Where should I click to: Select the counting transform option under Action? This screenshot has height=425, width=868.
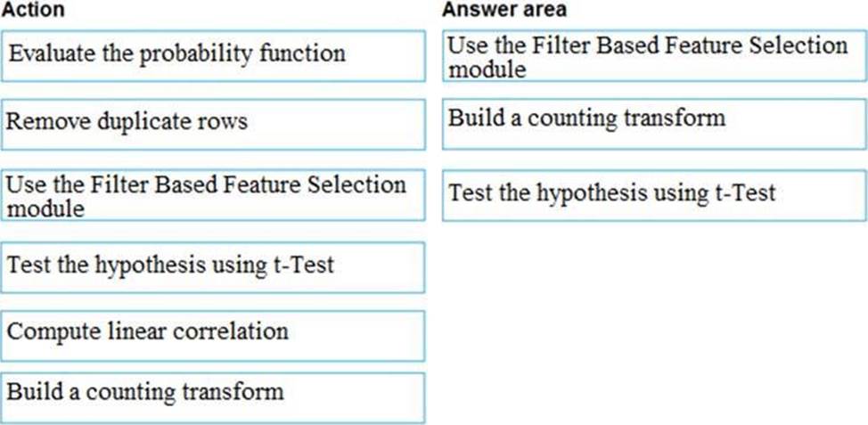pyautogui.click(x=212, y=396)
